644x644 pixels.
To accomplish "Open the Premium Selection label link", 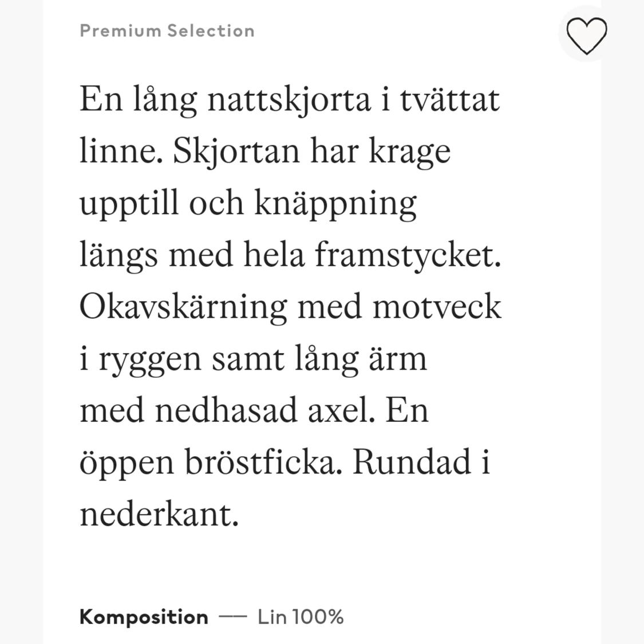I will click(167, 31).
